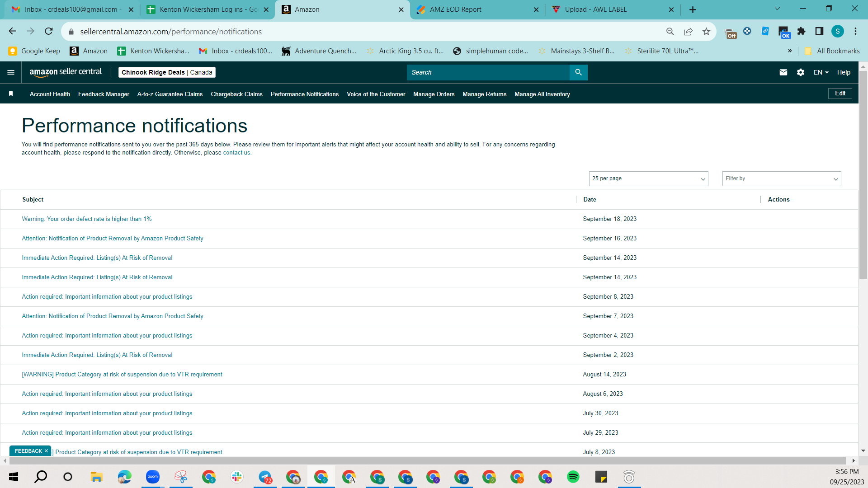Image resolution: width=868 pixels, height=488 pixels.
Task: Close the FEEDBACK tag
Action: pos(46,451)
